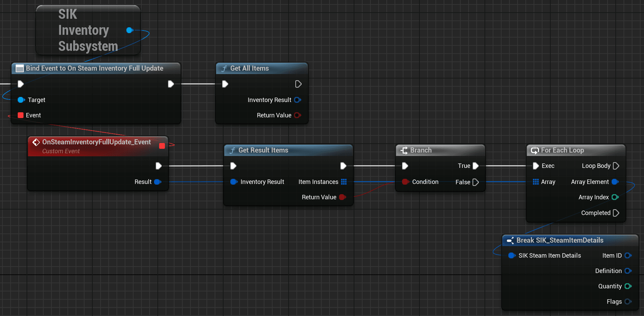This screenshot has height=316, width=644.
Task: Click Inventory Result output pin on Get All Items
Action: [297, 100]
